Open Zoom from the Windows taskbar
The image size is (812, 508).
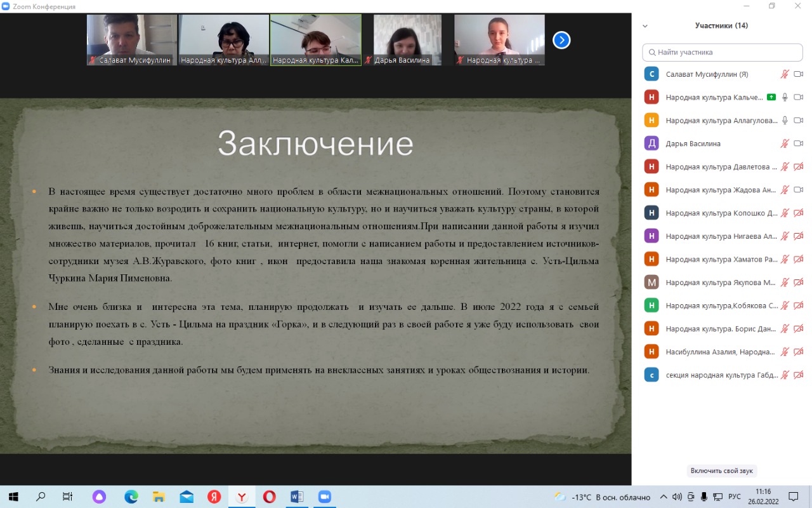tap(324, 497)
